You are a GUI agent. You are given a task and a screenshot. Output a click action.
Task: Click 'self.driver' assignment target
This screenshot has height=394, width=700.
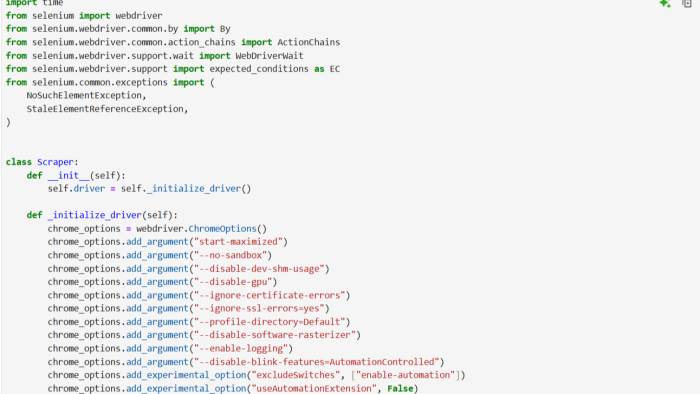pos(76,189)
